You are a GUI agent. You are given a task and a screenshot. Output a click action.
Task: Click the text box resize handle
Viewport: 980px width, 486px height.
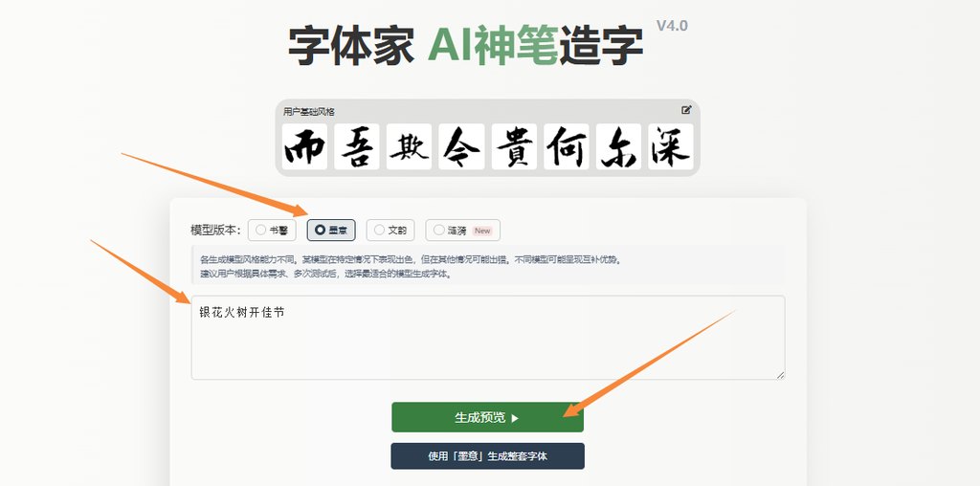(781, 375)
